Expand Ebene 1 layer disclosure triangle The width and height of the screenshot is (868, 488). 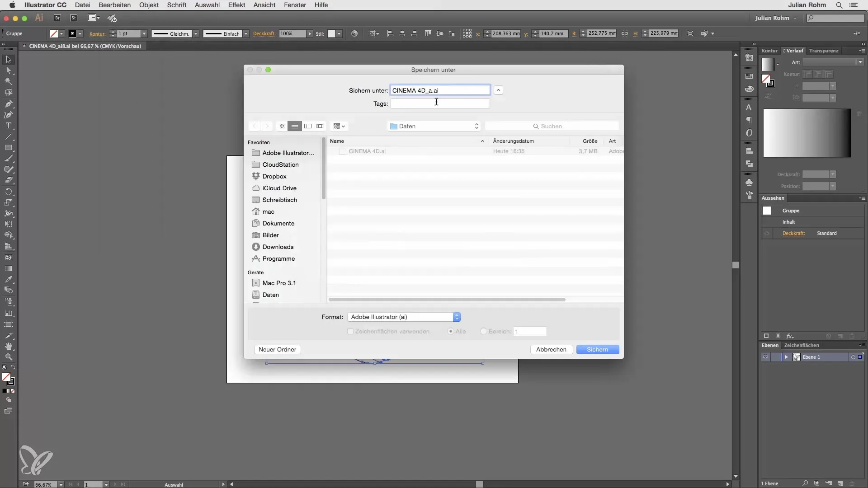click(x=786, y=357)
